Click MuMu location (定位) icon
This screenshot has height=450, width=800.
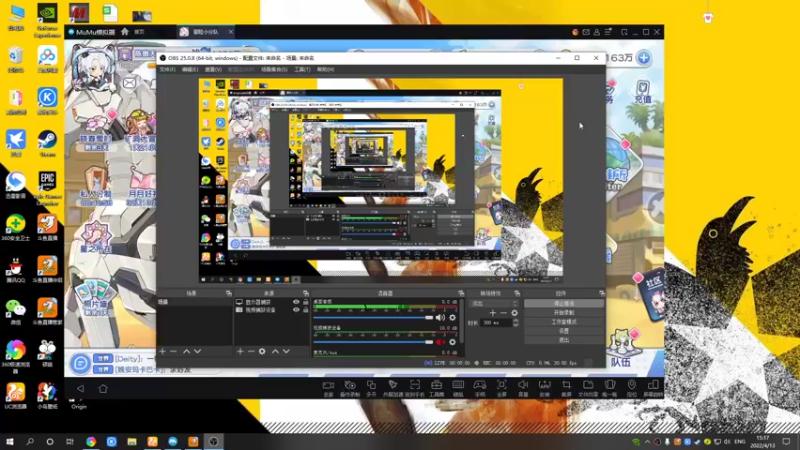point(632,388)
